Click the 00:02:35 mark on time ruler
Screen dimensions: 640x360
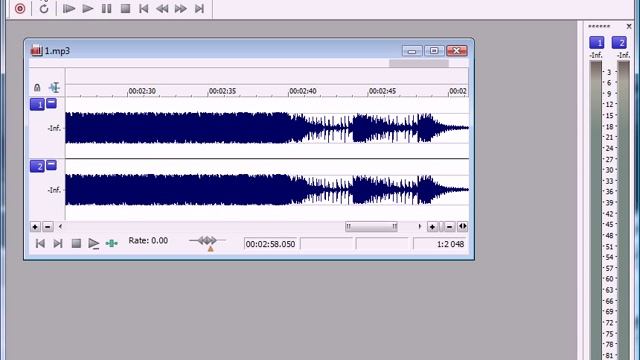(x=222, y=91)
